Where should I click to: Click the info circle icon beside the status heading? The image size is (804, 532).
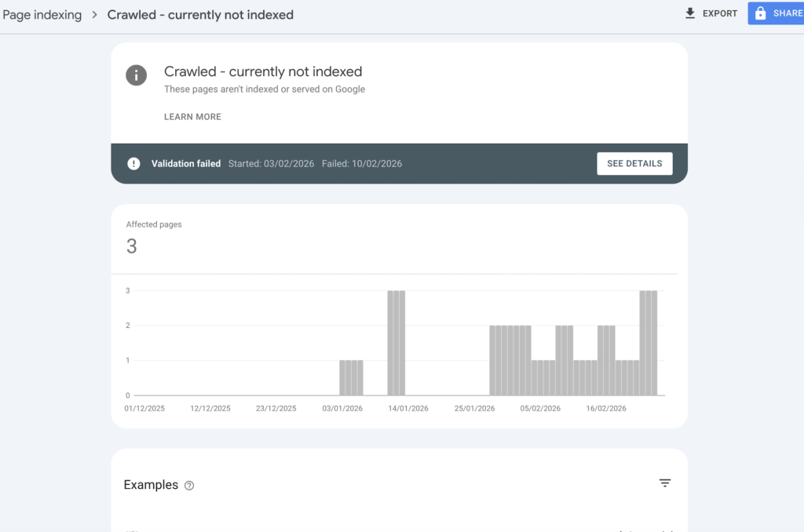click(136, 75)
